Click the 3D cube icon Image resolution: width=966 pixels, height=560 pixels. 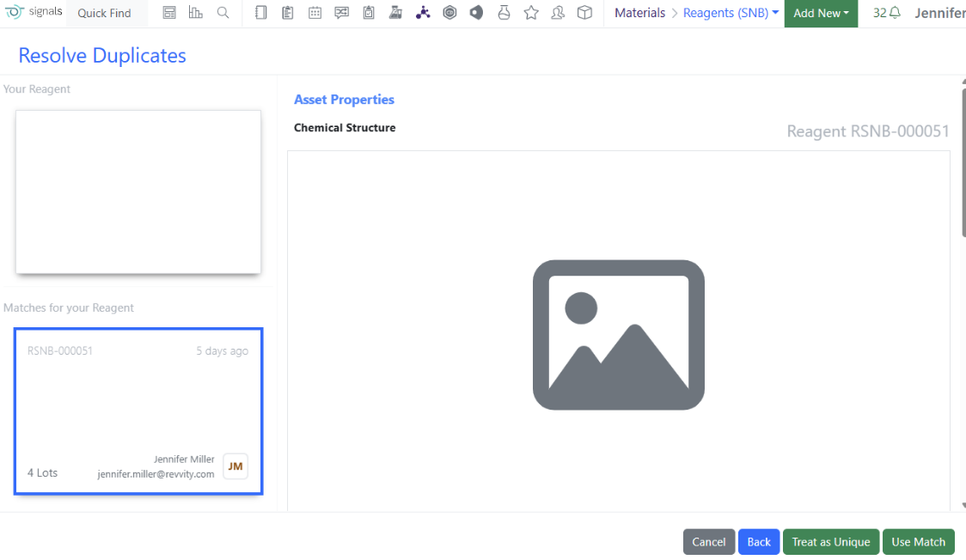tap(584, 13)
